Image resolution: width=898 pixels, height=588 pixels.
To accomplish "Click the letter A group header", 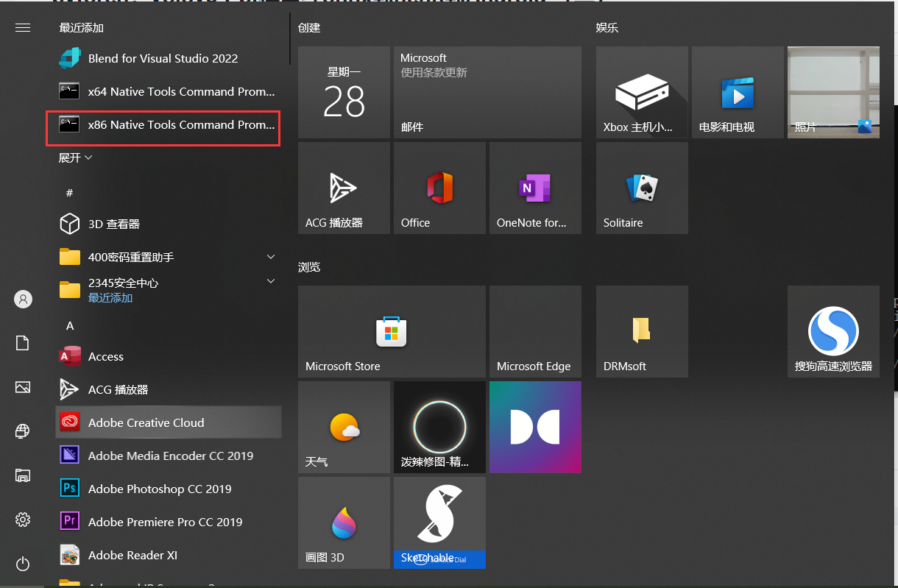I will point(70,325).
